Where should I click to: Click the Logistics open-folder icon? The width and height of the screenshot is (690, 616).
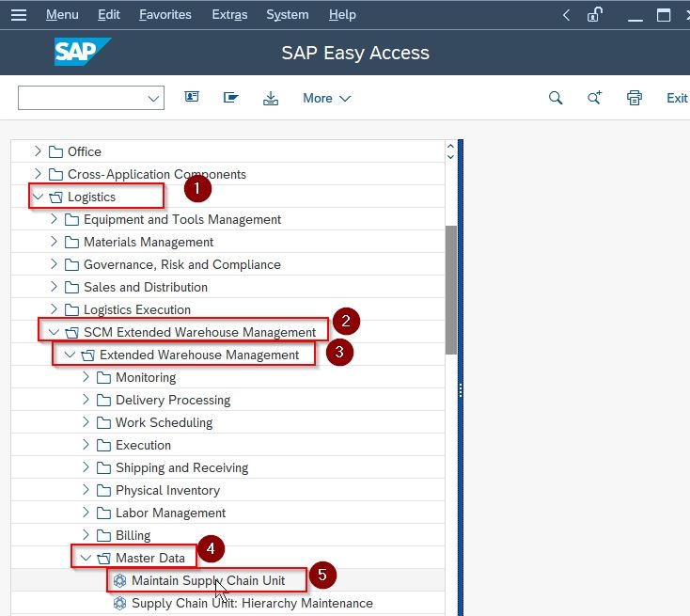point(55,197)
